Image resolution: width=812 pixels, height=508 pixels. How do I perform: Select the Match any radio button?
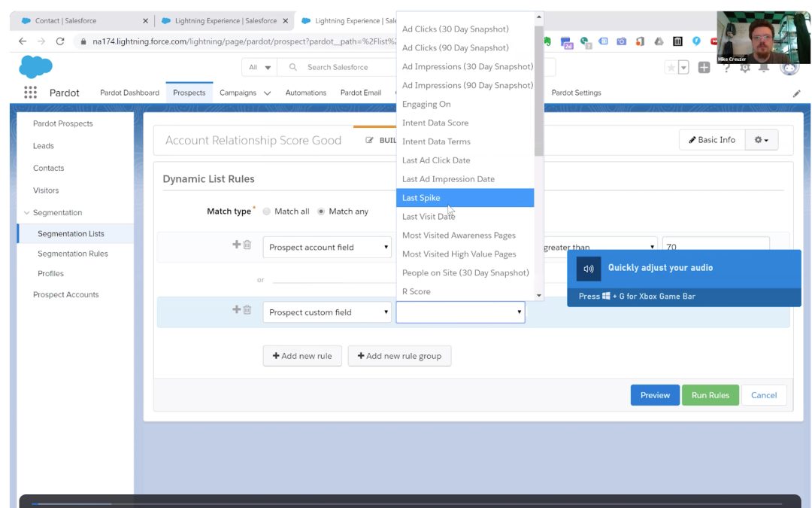click(x=321, y=211)
